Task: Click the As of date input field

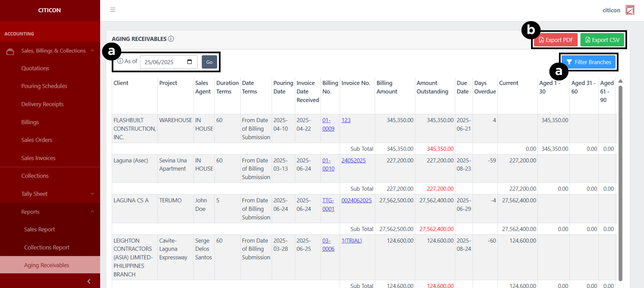Action: (168, 62)
